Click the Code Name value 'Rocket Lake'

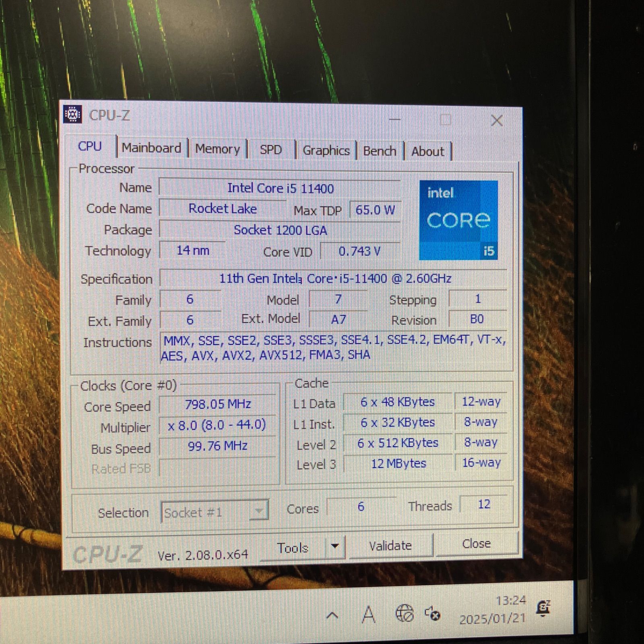click(x=223, y=208)
